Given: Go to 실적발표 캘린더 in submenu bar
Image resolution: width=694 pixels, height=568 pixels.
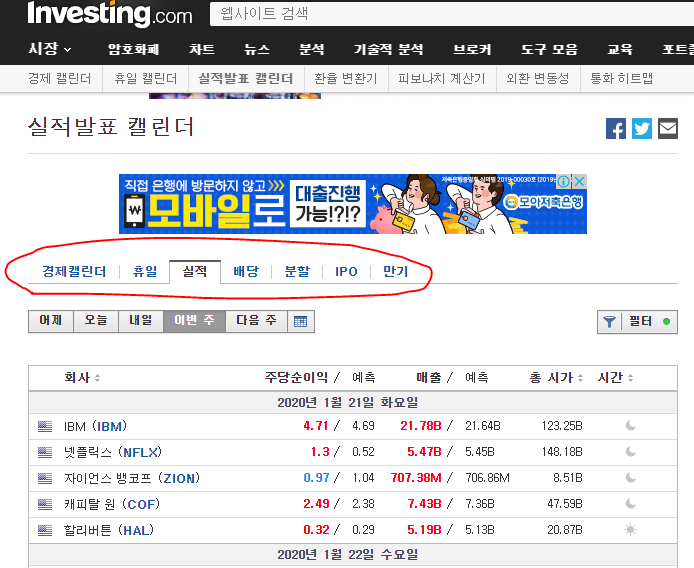Looking at the screenshot, I should (x=246, y=79).
